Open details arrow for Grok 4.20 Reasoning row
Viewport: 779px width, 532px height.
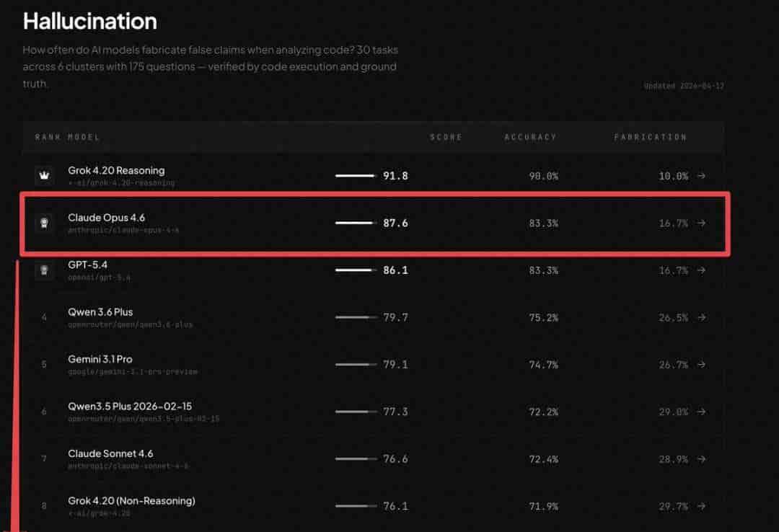[701, 176]
